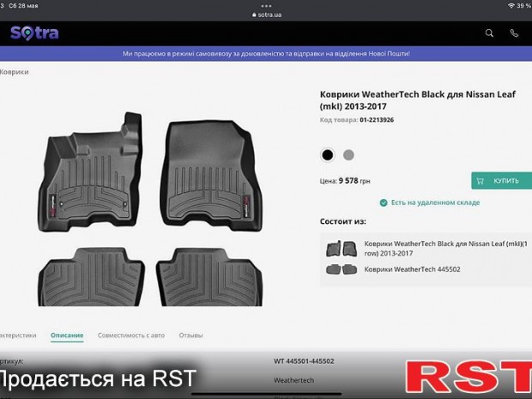The image size is (532, 399).
Task: Click the Новой Почты announcement banner
Action: pos(266,53)
